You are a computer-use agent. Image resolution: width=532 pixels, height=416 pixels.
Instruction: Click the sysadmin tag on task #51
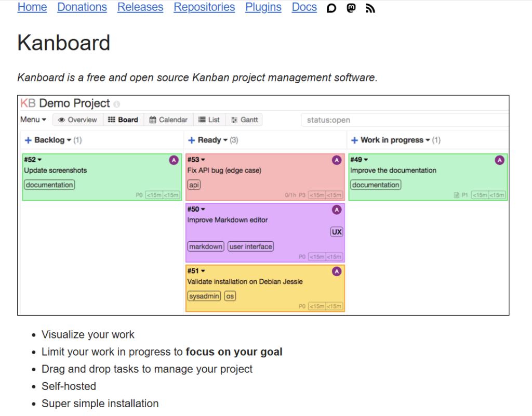click(x=204, y=296)
